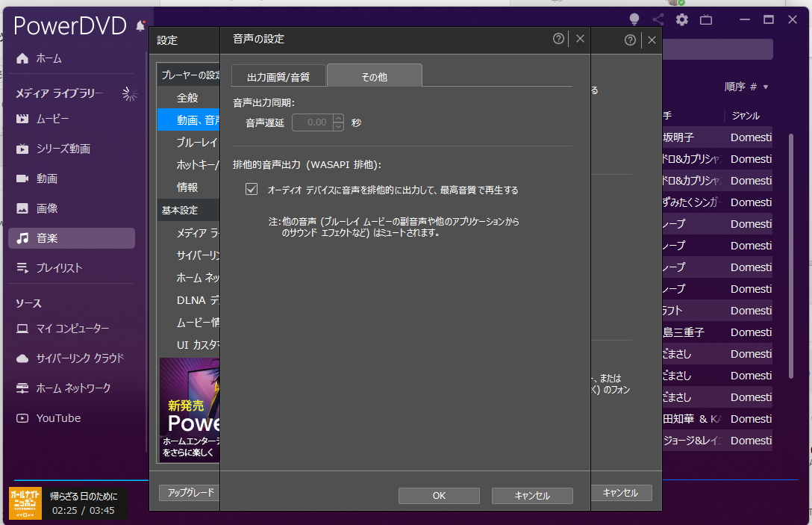The image size is (812, 525).
Task: Click the アップグレード button
Action: click(x=190, y=493)
